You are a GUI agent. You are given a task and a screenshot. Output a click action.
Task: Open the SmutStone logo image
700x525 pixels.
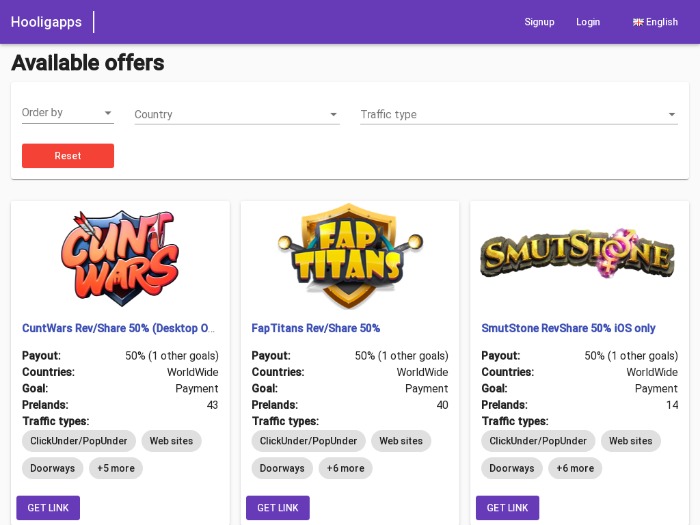coord(578,253)
